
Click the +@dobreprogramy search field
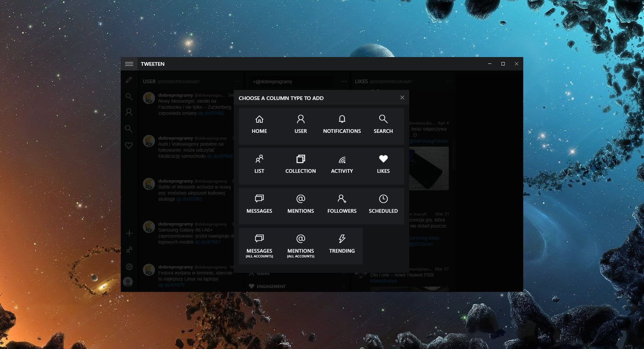coord(292,82)
